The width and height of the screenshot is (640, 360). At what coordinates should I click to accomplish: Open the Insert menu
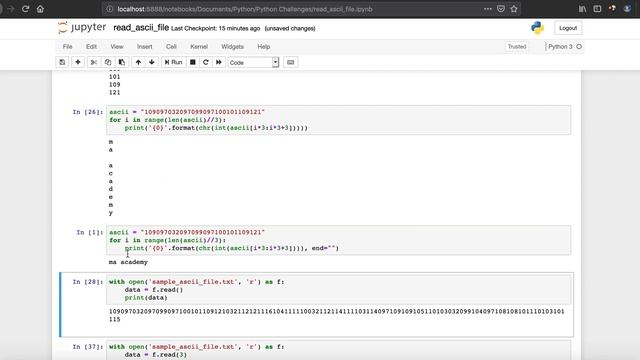144,47
